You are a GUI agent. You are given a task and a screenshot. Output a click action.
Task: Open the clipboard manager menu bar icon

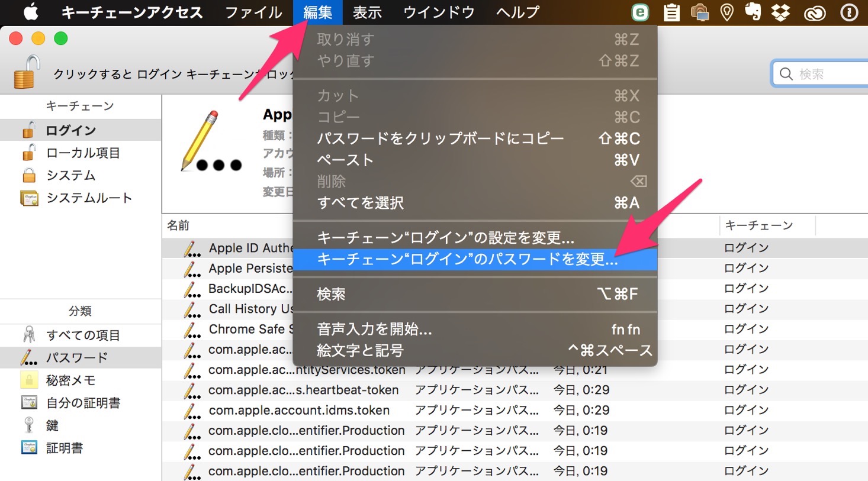[x=671, y=12]
